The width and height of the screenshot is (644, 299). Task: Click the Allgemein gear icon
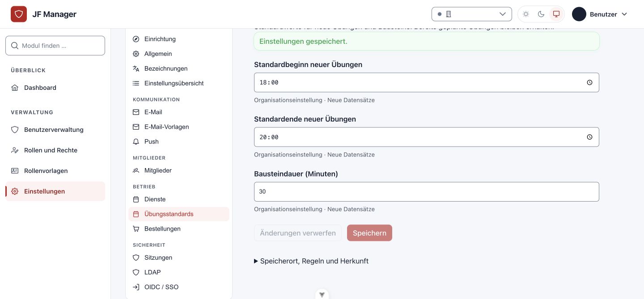click(x=136, y=54)
